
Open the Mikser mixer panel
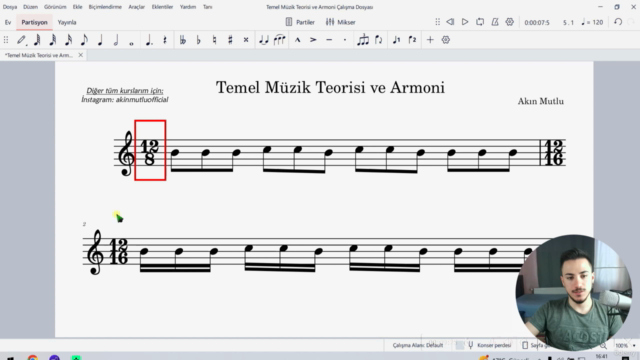point(341,22)
